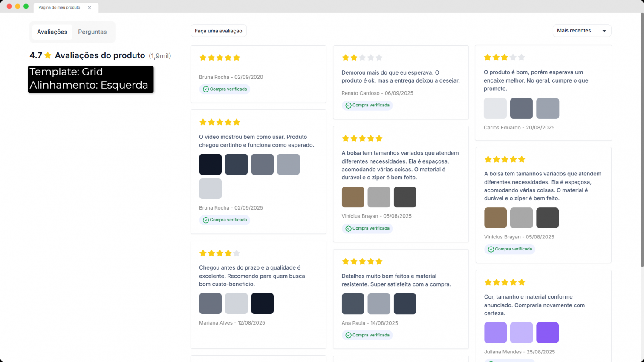
Task: Click 'Compra verificada' badge on Vinícius Brayan's middle-column review
Action: pos(367,228)
